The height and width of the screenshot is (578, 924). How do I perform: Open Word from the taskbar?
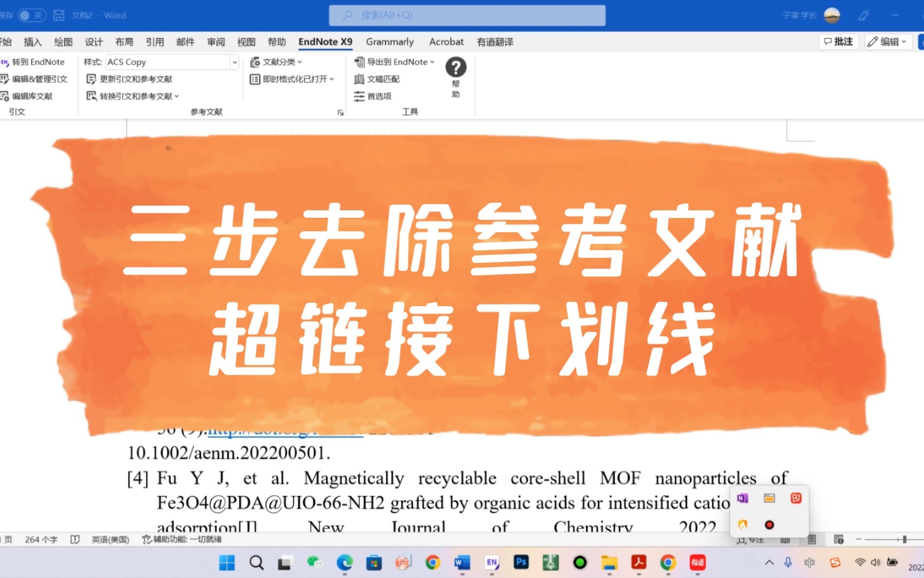tap(462, 562)
